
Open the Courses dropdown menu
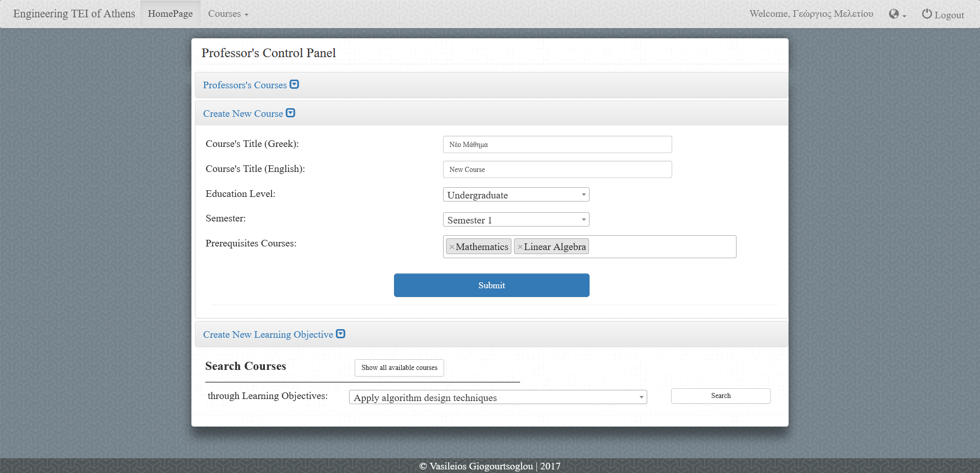point(228,14)
